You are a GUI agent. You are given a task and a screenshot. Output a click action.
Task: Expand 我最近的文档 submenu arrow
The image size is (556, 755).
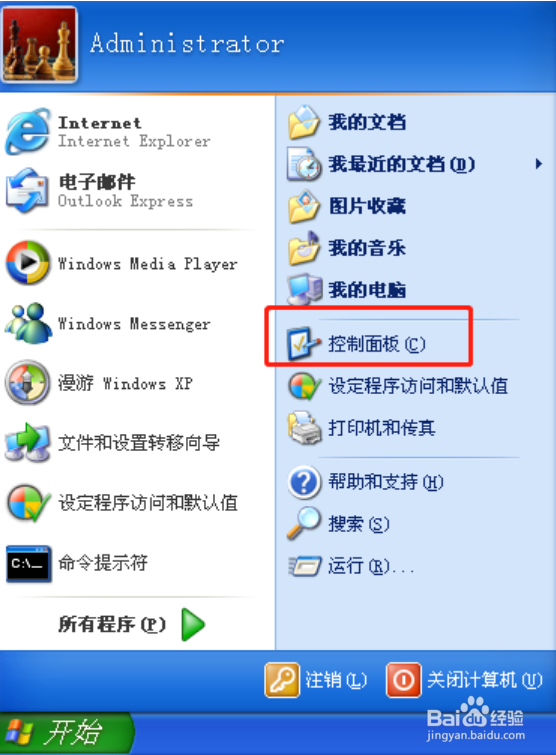click(x=539, y=164)
